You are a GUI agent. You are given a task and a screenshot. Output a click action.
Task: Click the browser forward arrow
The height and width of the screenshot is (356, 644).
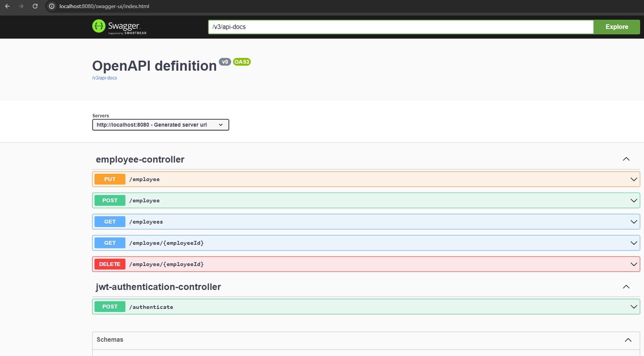point(21,6)
